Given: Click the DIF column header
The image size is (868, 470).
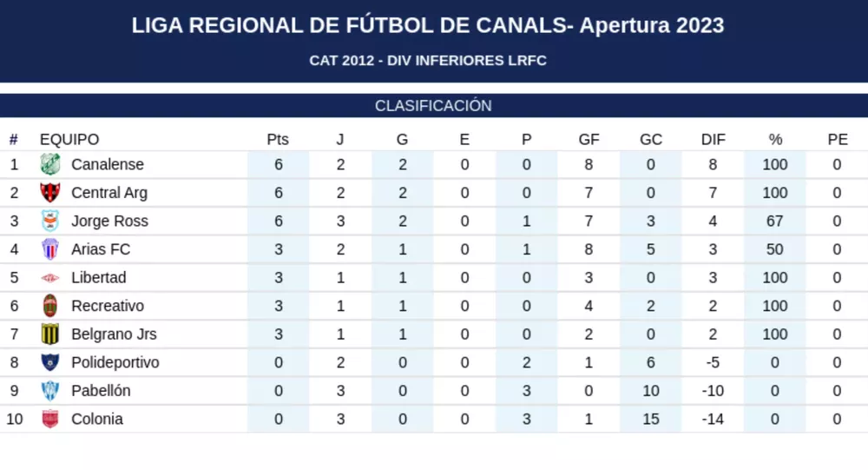Looking at the screenshot, I should (713, 140).
